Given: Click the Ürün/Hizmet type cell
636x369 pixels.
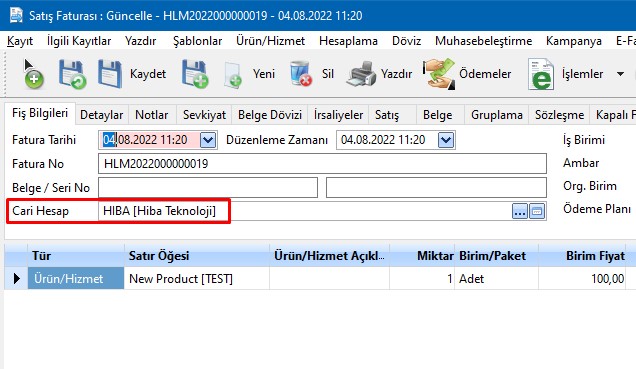Looking at the screenshot, I should (76, 279).
